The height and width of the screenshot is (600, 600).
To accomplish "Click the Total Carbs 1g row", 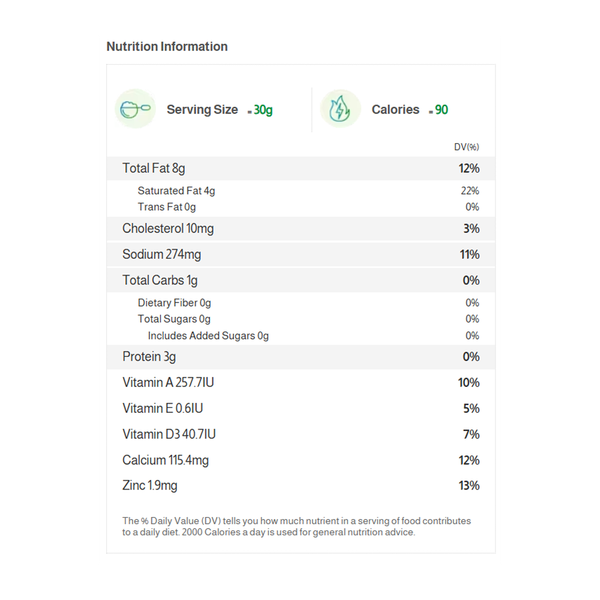I will (x=160, y=281).
